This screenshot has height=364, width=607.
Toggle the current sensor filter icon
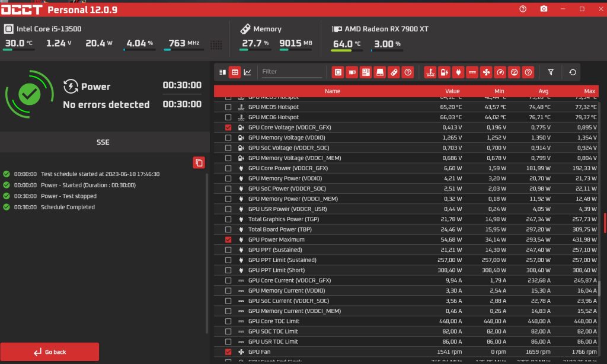[x=472, y=72]
